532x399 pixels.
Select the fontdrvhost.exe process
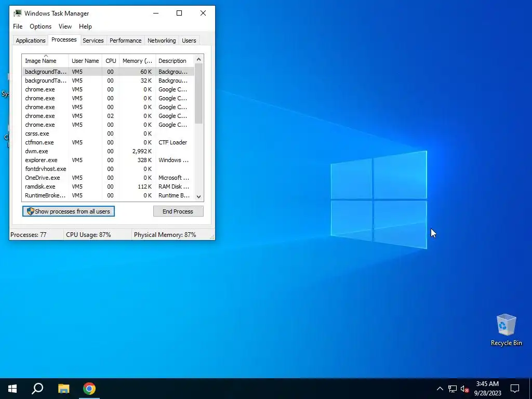click(108, 169)
